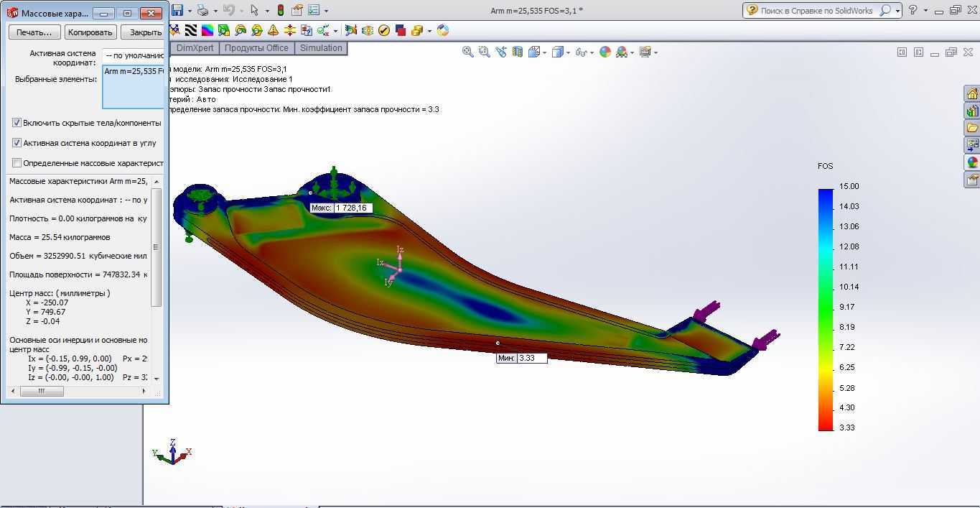Open SolidWorks Resources home icon in task pane
The height and width of the screenshot is (508, 980).
pos(972,93)
